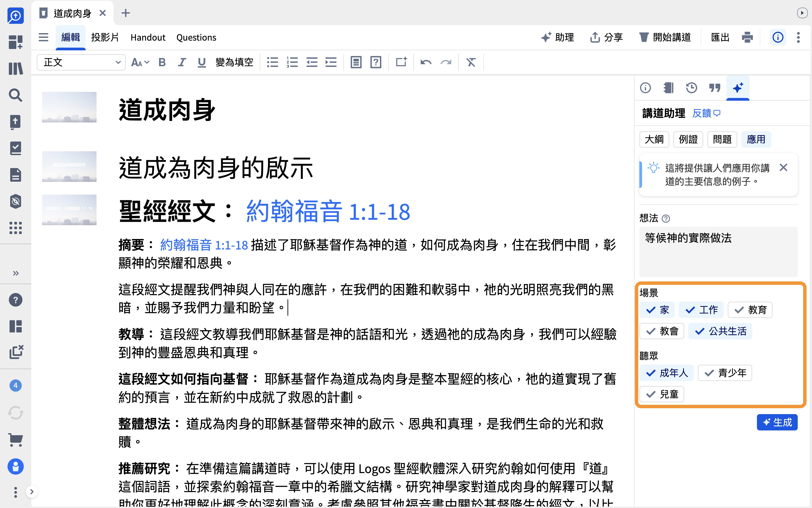Click the magnifier Search icon in sidebar
Viewport: 812px width, 508px height.
pyautogui.click(x=15, y=95)
